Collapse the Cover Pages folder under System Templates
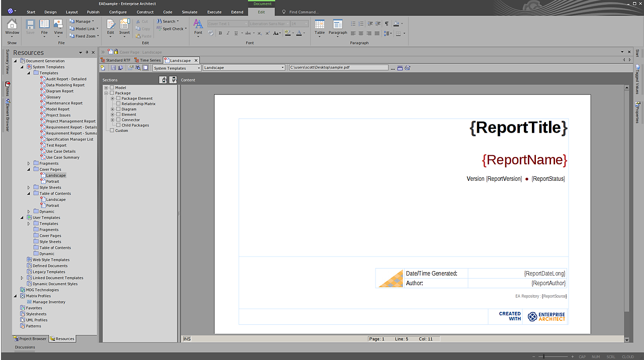Viewport: 644px width, 360px height. 29,169
